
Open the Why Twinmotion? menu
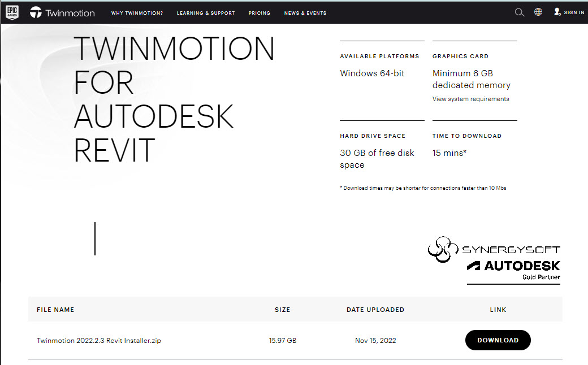click(x=137, y=13)
